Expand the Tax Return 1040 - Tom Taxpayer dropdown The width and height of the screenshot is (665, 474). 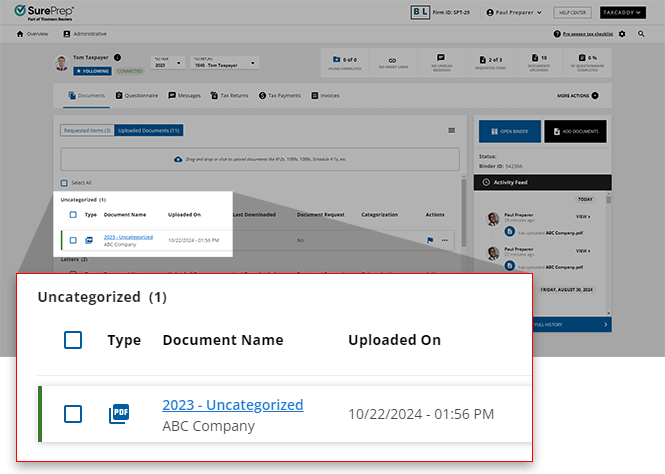tap(224, 63)
